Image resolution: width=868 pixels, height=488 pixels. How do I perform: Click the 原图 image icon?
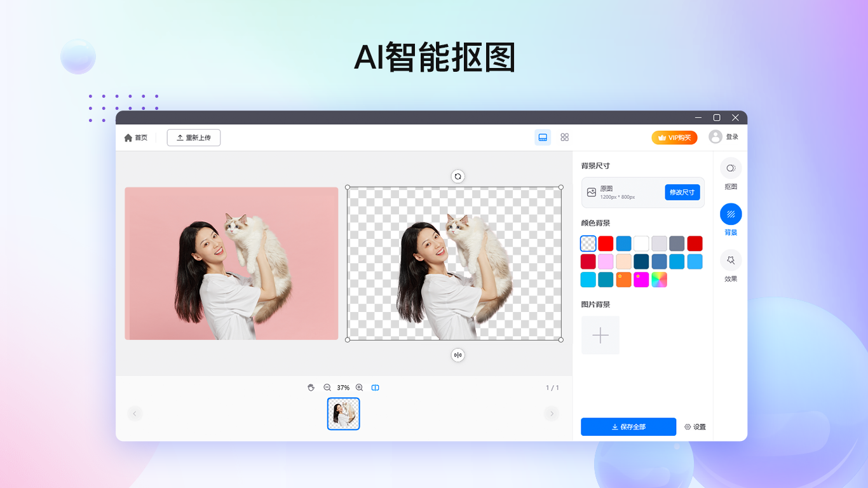pyautogui.click(x=592, y=192)
